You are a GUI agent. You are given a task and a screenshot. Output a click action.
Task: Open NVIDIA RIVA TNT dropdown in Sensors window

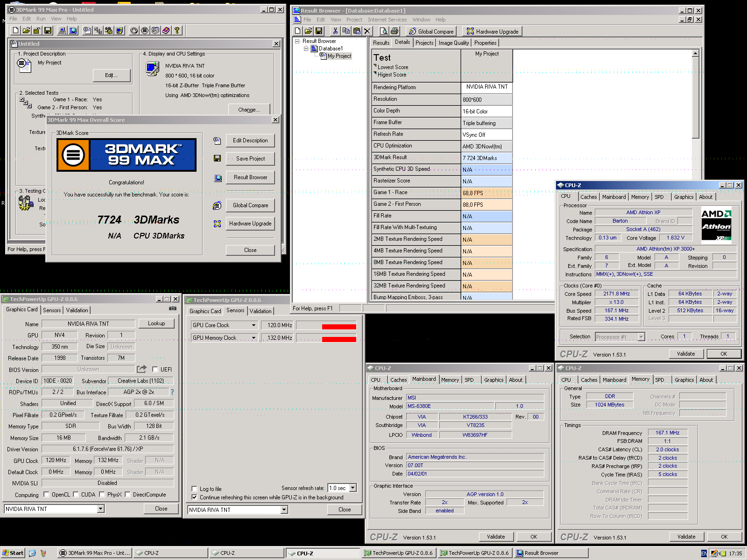coord(284,510)
